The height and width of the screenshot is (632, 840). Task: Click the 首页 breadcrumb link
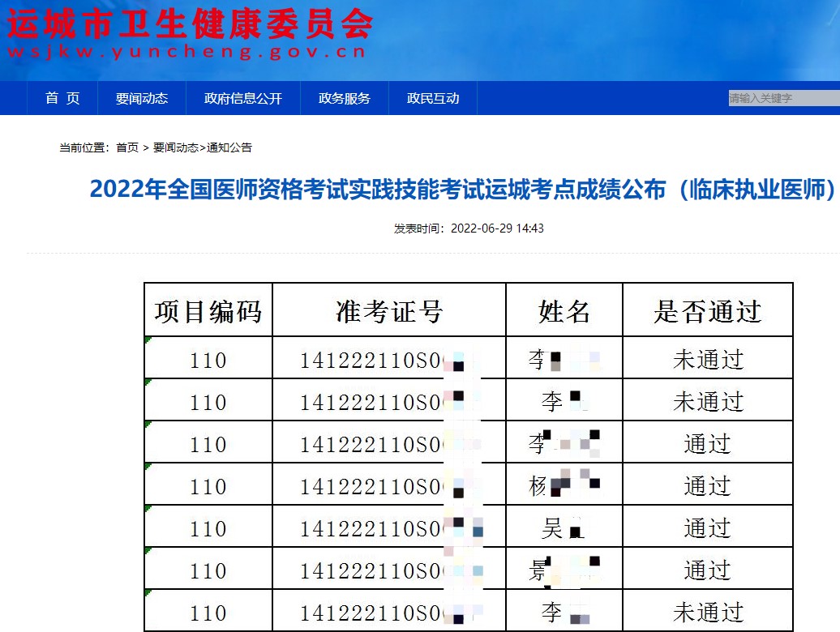127,147
